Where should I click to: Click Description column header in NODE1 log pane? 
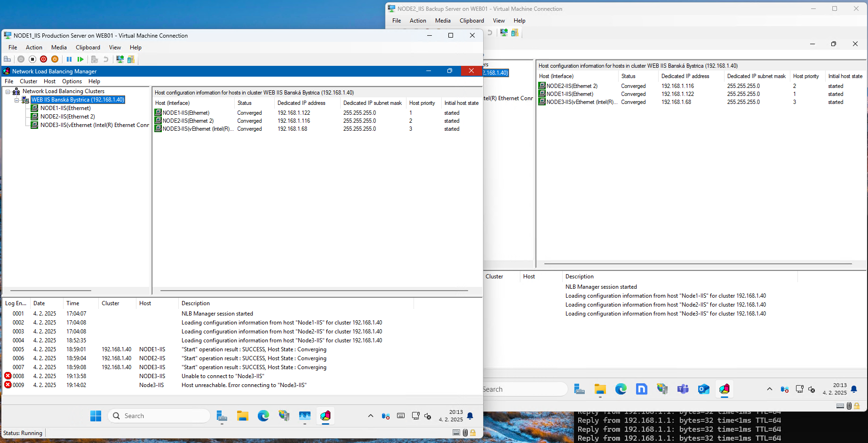[x=296, y=303]
